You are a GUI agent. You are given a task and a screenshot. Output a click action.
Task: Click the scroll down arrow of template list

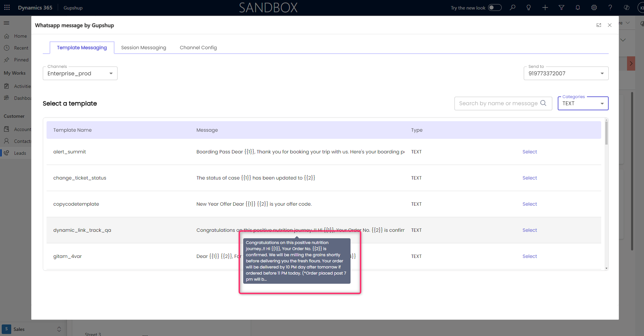pos(606,268)
